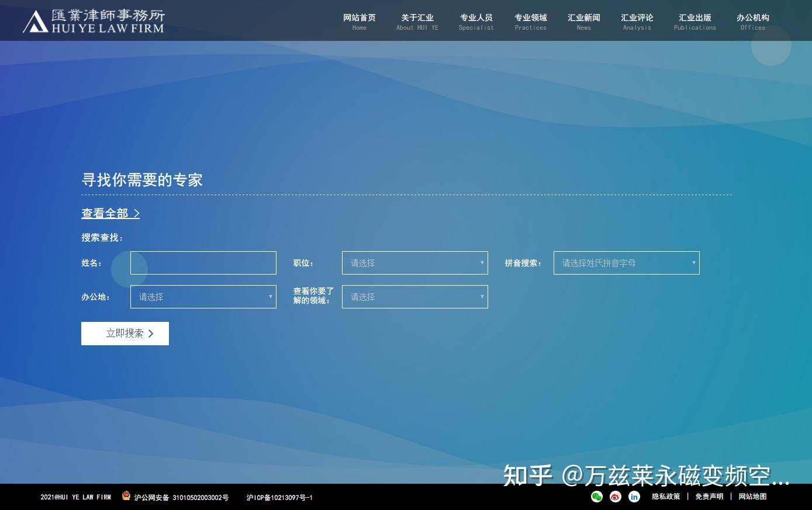812x510 pixels.
Task: Open the LinkedIn social icon
Action: [x=634, y=497]
